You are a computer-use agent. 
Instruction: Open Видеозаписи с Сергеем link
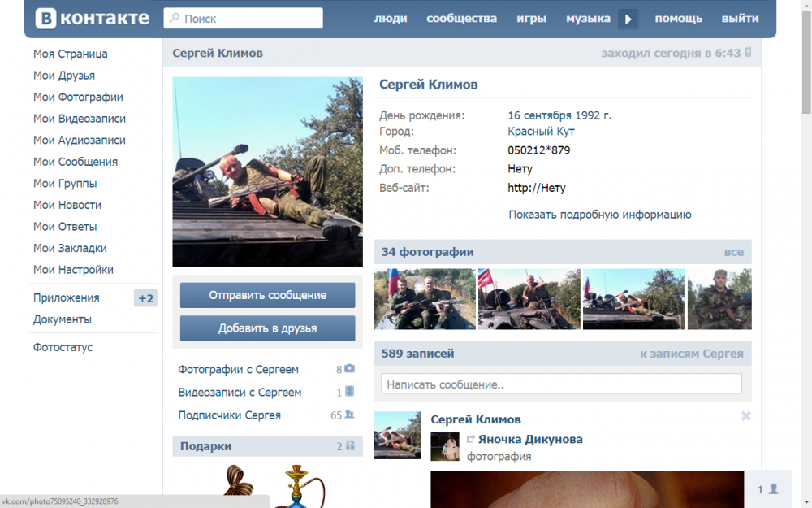point(240,393)
